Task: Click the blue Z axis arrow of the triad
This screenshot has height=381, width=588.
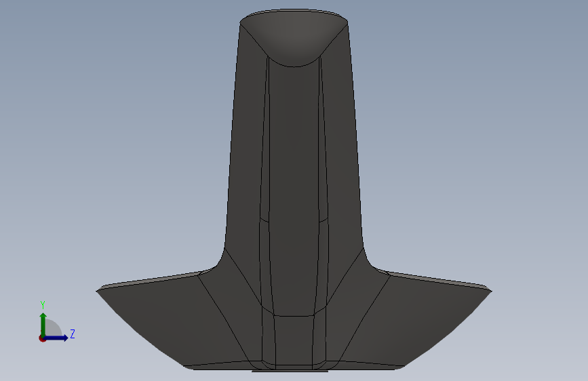Action: click(56, 338)
